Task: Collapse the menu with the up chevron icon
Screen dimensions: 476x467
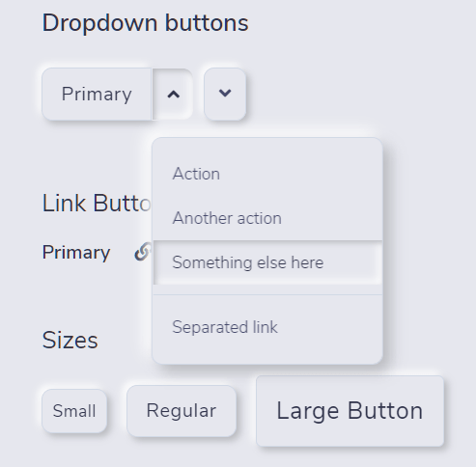Action: (x=173, y=95)
